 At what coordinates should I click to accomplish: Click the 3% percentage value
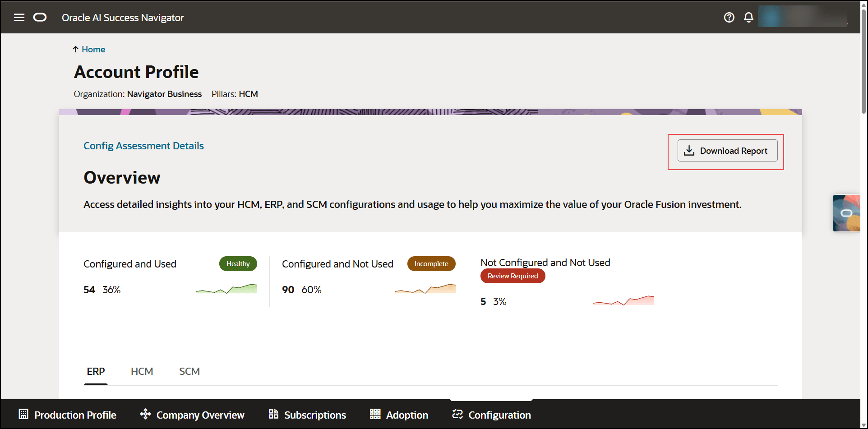point(500,301)
